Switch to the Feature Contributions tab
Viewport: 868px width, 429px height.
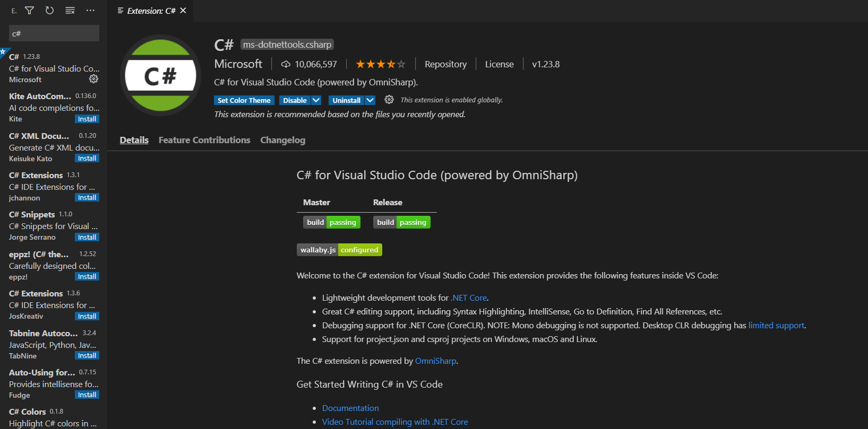204,140
